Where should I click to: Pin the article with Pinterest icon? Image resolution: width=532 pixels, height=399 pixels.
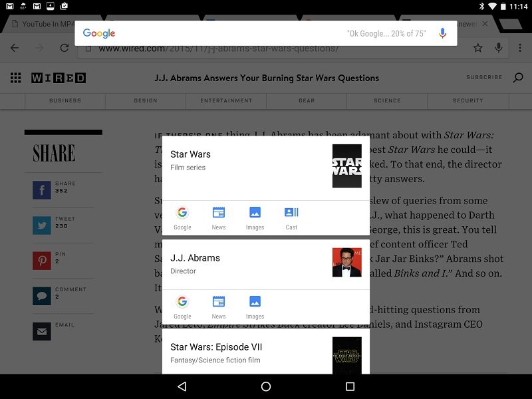[x=42, y=261]
